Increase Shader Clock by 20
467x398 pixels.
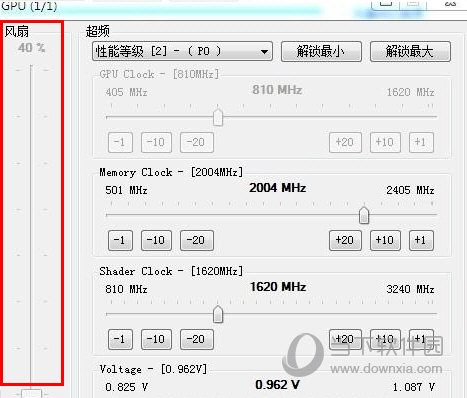click(345, 339)
